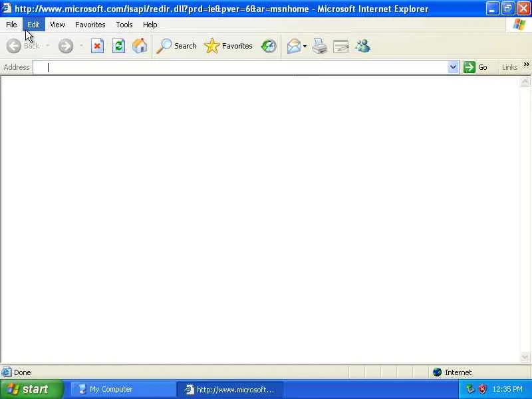
Task: Close the Internet Explorer window
Action: point(523,9)
